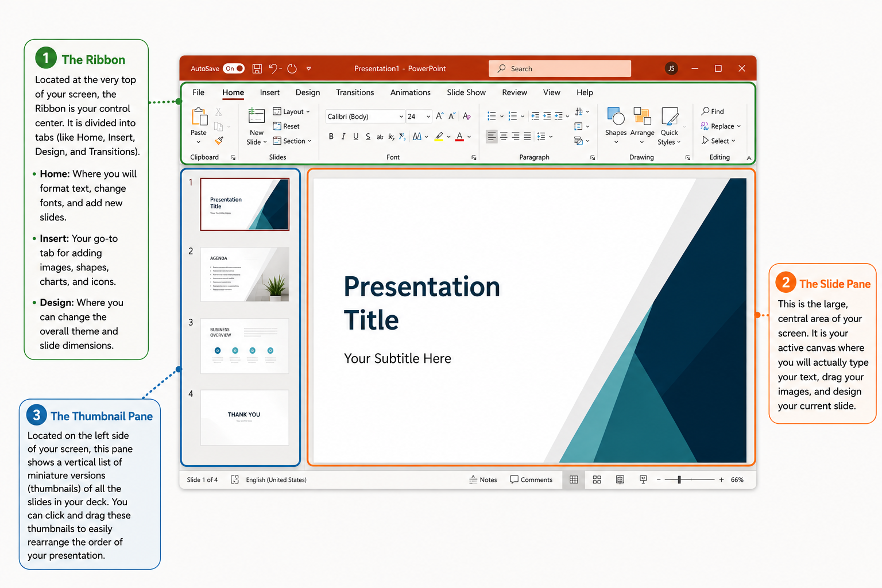Open the File tab

click(199, 92)
